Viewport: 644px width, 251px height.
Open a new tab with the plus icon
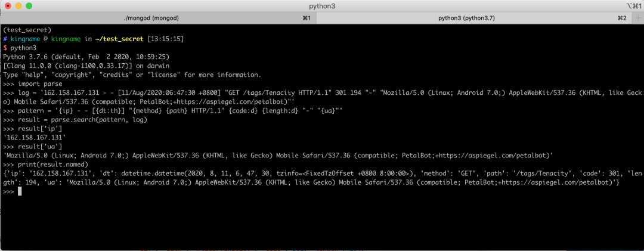(x=638, y=18)
